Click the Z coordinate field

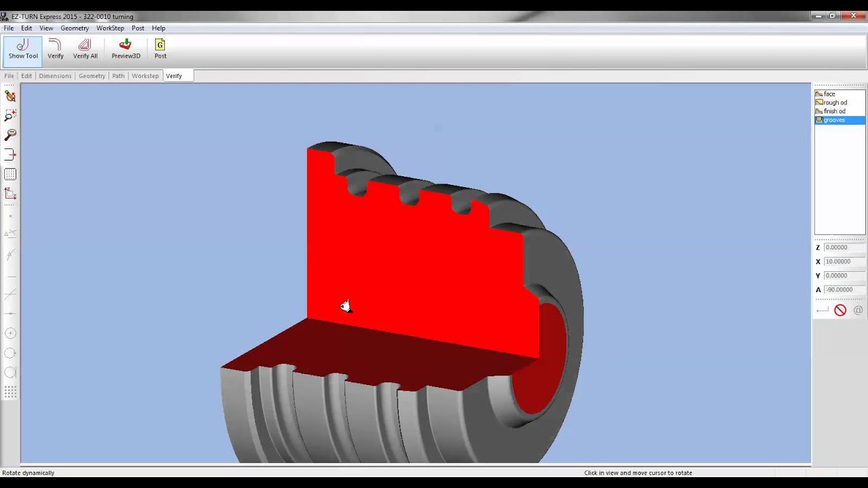point(844,247)
